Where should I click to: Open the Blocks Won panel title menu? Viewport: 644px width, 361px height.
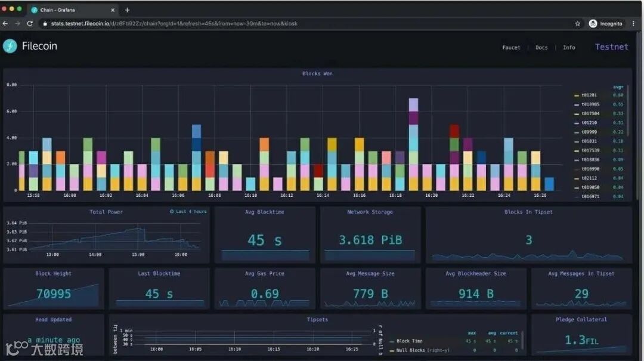(x=317, y=73)
